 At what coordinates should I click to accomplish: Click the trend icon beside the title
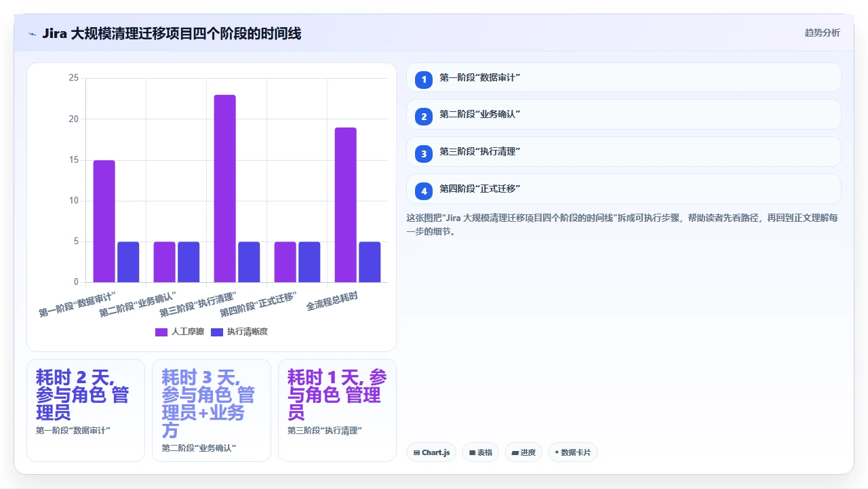(x=32, y=33)
